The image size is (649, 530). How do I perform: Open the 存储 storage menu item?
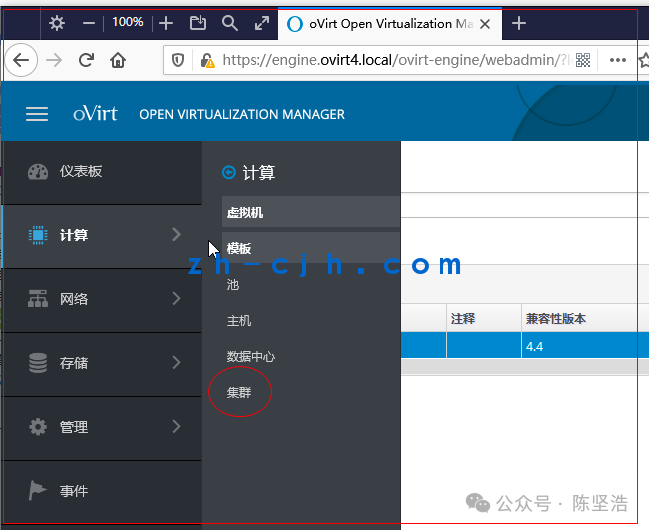pos(102,363)
